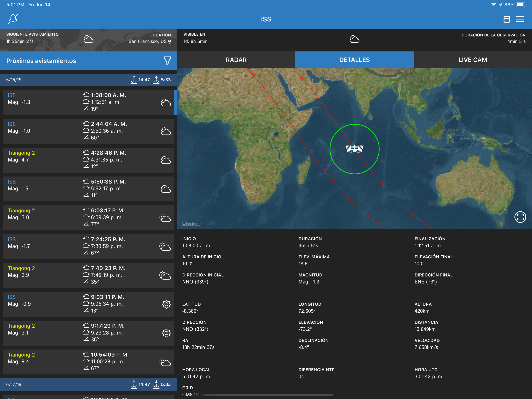Tap the notification bell icon
This screenshot has height=399, width=532.
coord(13,19)
